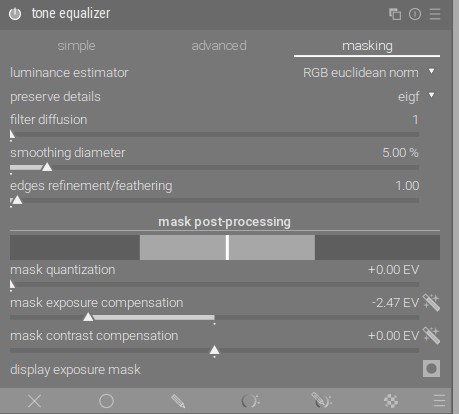Image resolution: width=459 pixels, height=414 pixels.
Task: Select the drawn and parametric mask icon
Action: [321, 401]
